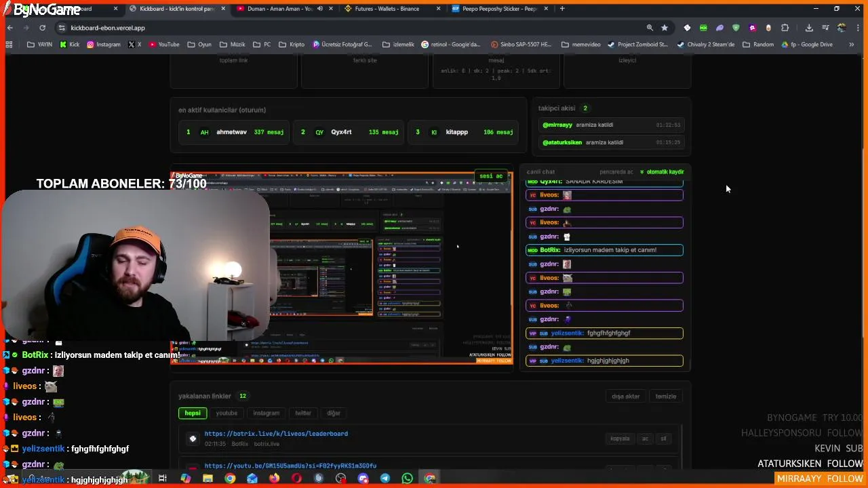Click the dışa aktar export button
This screenshot has width=868, height=488.
625,396
